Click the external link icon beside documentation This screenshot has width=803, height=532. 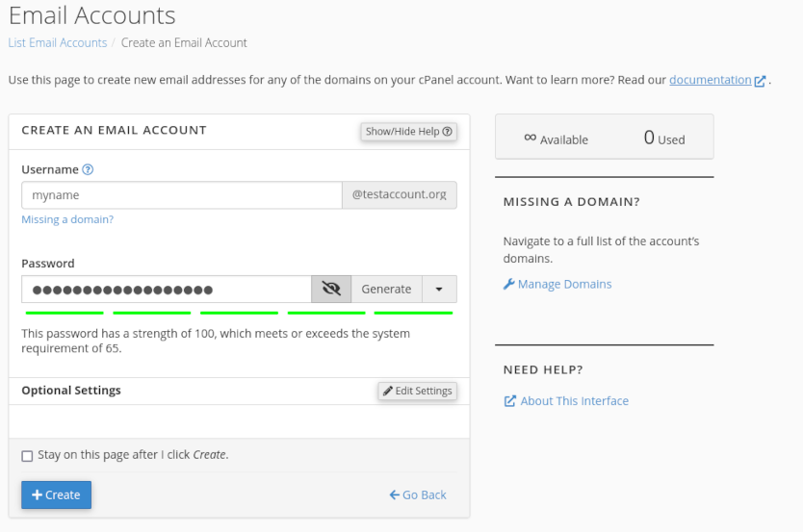761,81
